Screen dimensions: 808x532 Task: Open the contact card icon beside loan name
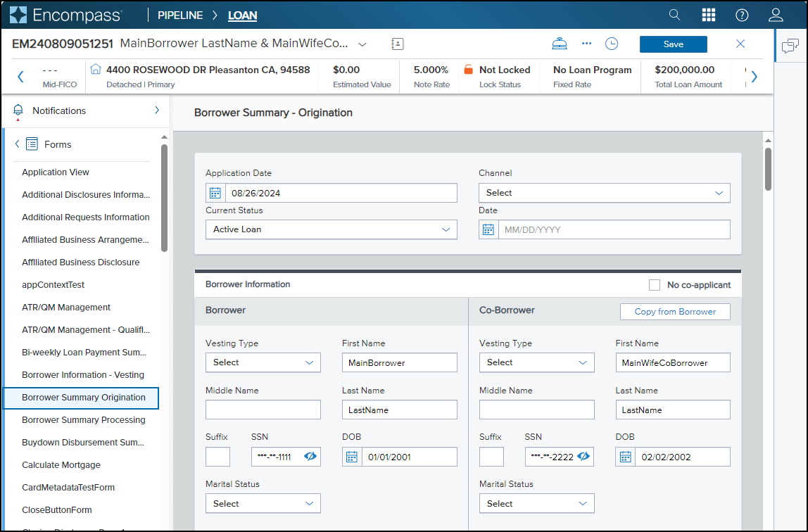(x=397, y=44)
